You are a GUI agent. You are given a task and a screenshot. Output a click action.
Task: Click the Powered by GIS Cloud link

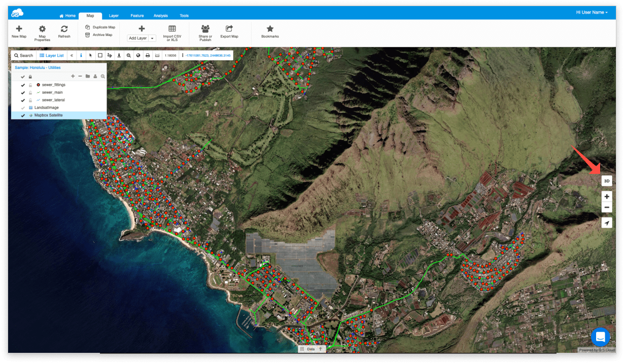[x=597, y=350]
